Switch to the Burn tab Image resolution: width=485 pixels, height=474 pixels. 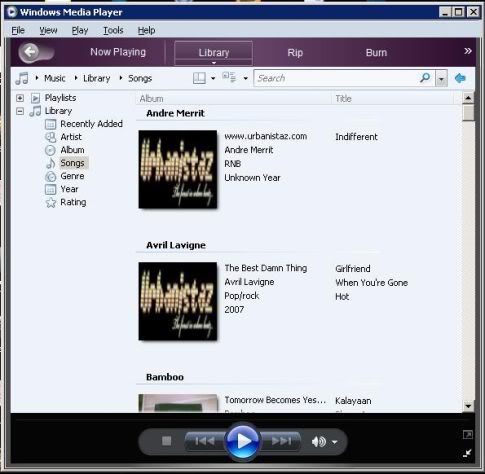pyautogui.click(x=376, y=53)
